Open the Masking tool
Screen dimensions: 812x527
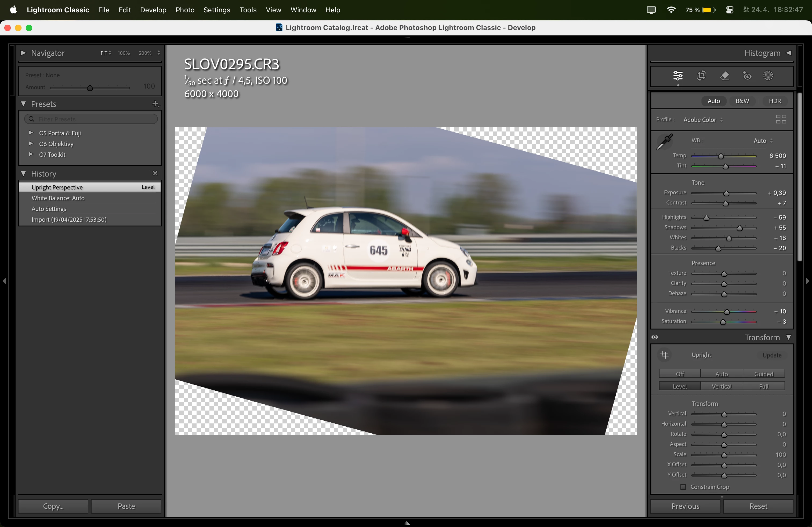coord(768,76)
